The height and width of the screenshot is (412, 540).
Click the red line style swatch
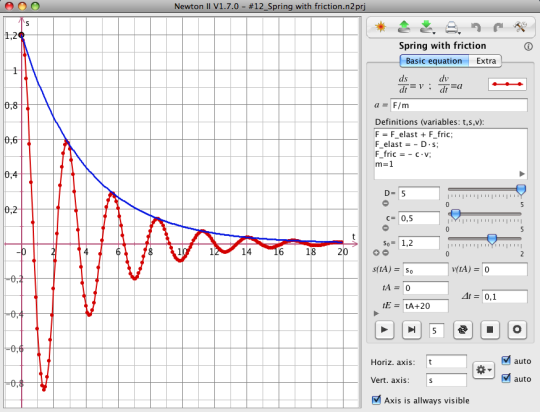[x=507, y=84]
